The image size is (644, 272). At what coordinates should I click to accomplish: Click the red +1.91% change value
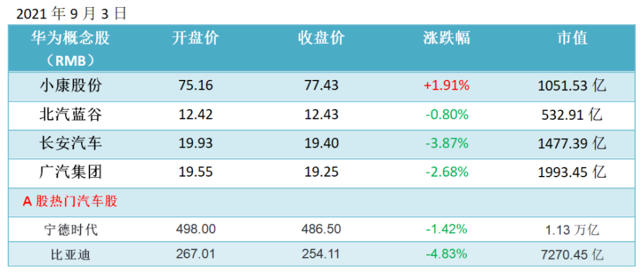coord(446,86)
